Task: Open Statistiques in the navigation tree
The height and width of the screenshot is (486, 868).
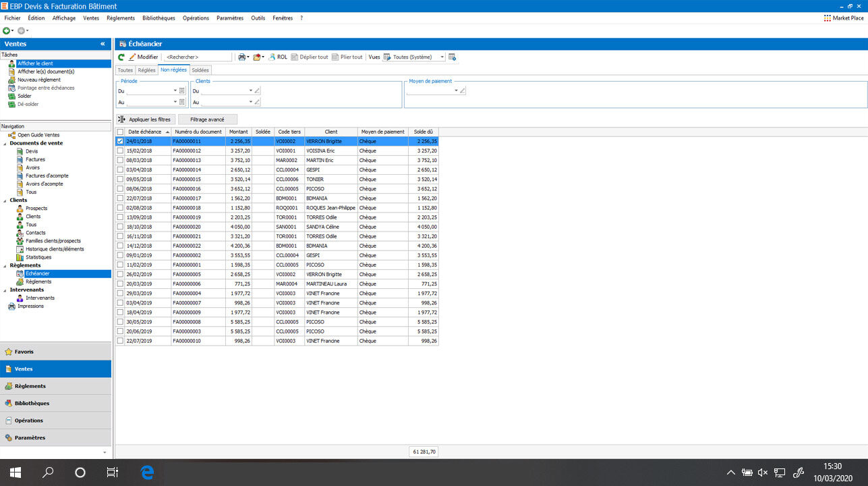Action: coord(38,257)
